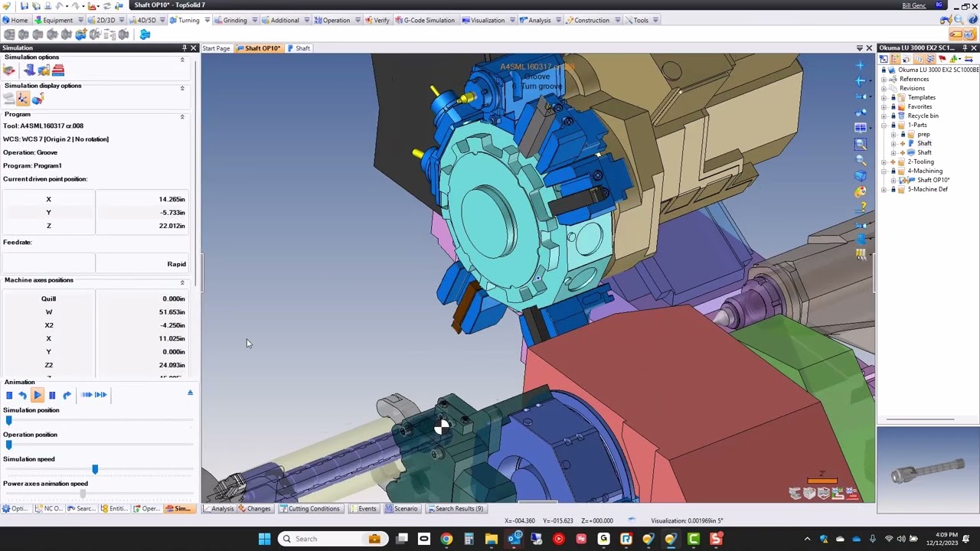Open Search Results (9) tab
This screenshot has height=551, width=980.
pyautogui.click(x=456, y=508)
